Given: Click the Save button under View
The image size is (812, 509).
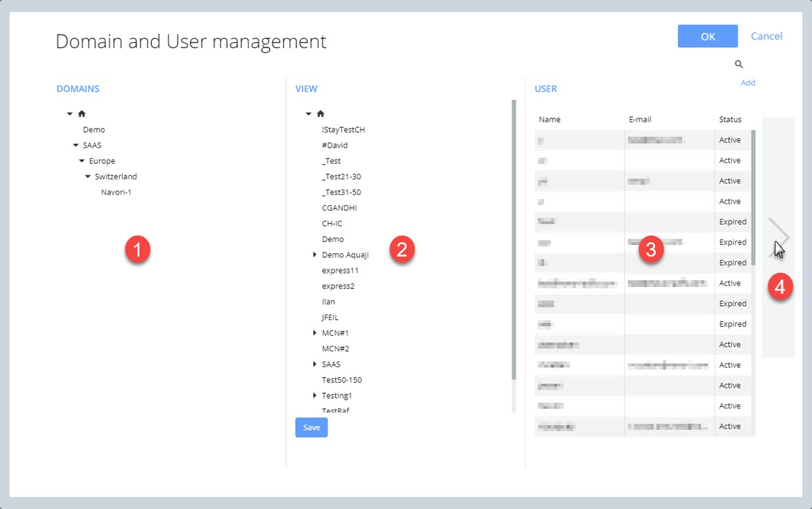Looking at the screenshot, I should tap(311, 428).
